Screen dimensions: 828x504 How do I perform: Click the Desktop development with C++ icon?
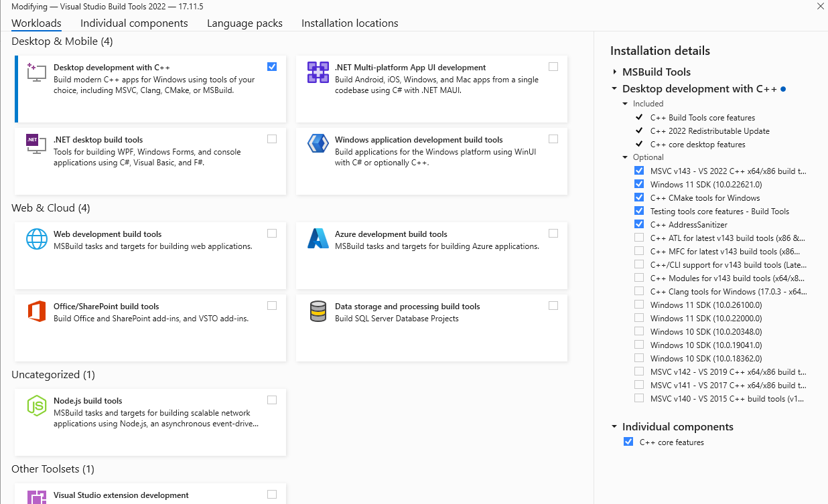tap(36, 72)
